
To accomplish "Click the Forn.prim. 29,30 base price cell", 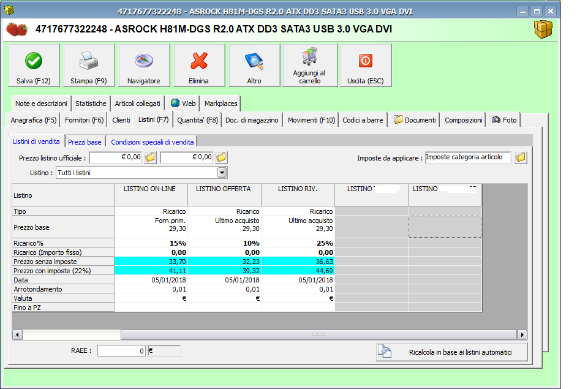I will (x=151, y=227).
